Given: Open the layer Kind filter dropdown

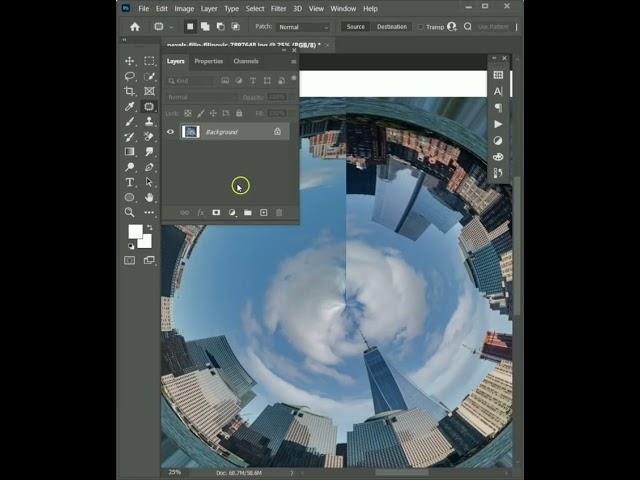Looking at the screenshot, I should [191, 81].
